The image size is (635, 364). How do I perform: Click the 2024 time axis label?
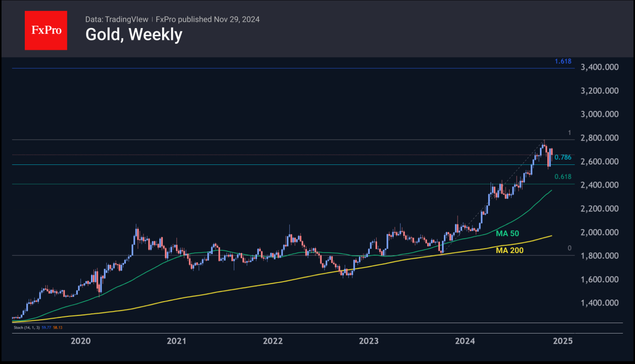point(465,341)
